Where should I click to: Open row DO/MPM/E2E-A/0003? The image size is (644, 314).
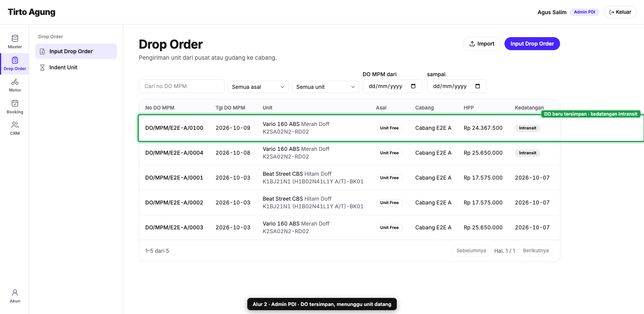click(350, 227)
